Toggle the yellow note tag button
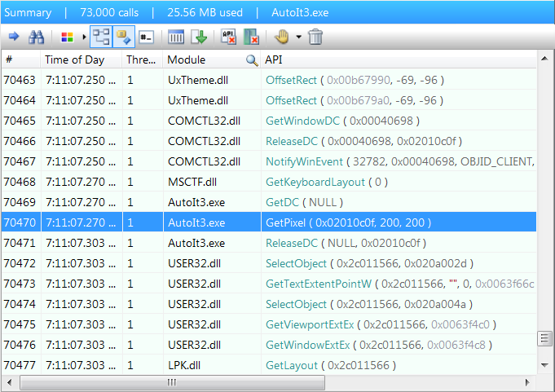Viewport: 555px width, 392px height. click(x=124, y=37)
